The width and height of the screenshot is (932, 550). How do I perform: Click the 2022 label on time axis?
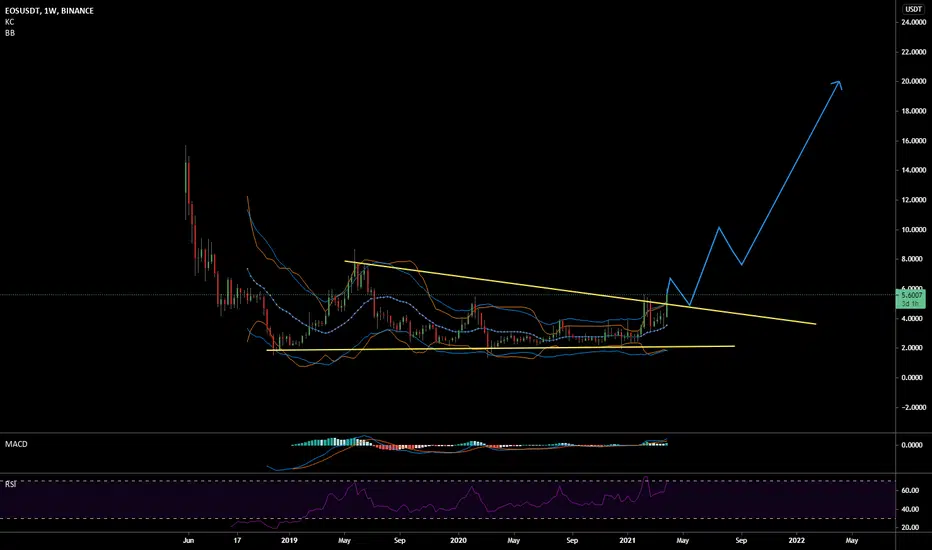point(796,540)
